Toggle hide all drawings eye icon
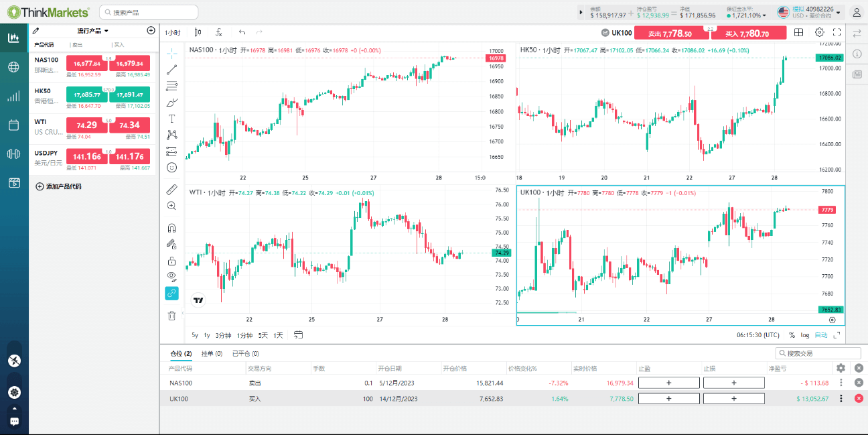The width and height of the screenshot is (868, 435). tap(171, 276)
